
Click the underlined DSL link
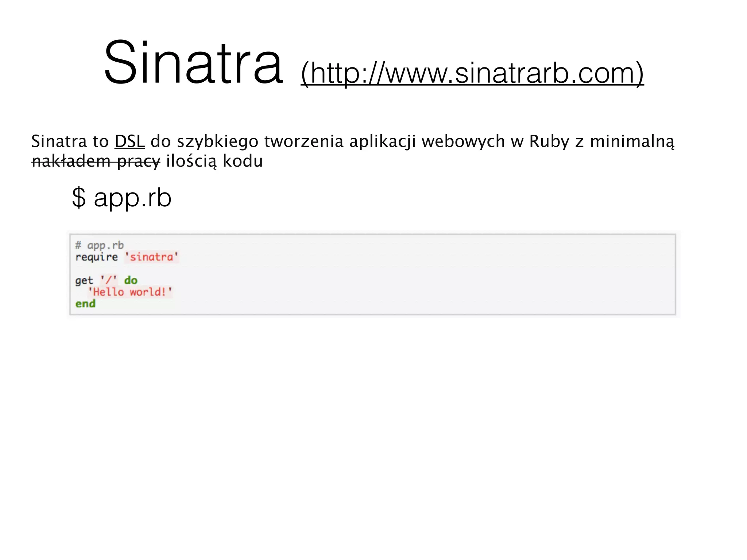tap(129, 141)
